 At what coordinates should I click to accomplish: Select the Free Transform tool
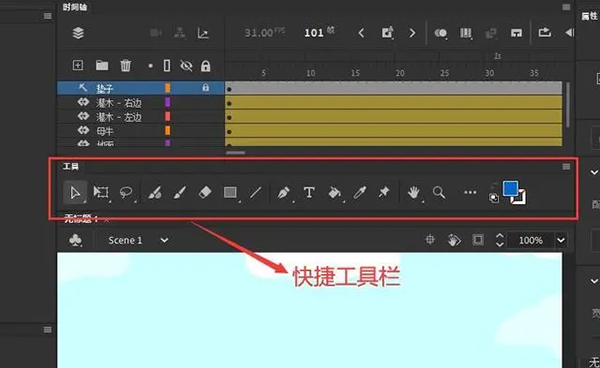(101, 192)
